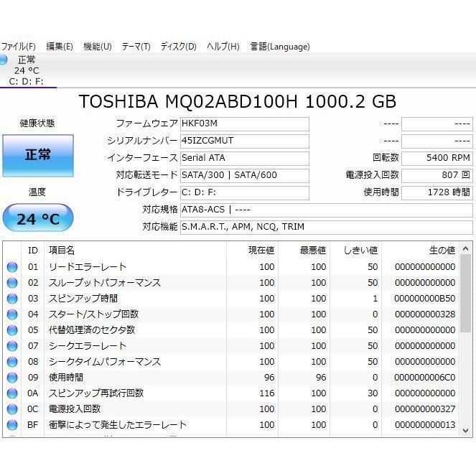
Task: Click the rotation speed field 5400 RPM
Action: 437,159
